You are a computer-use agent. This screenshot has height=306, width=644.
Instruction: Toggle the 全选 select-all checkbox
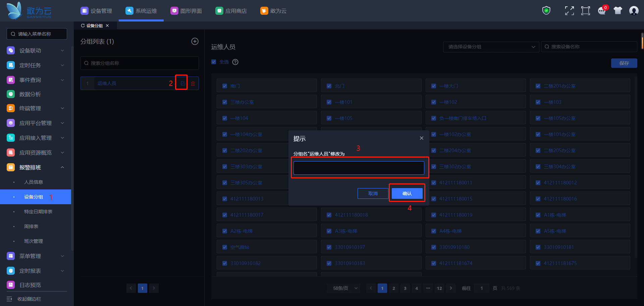[x=214, y=62]
